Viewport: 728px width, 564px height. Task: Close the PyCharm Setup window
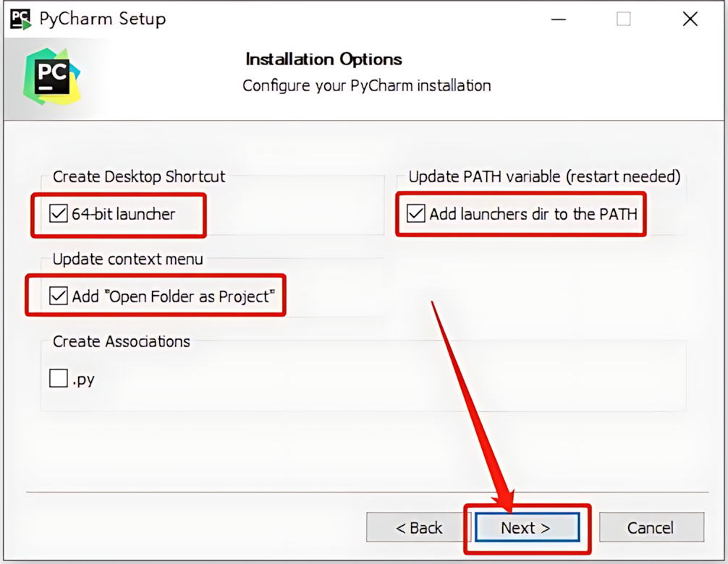(x=690, y=19)
